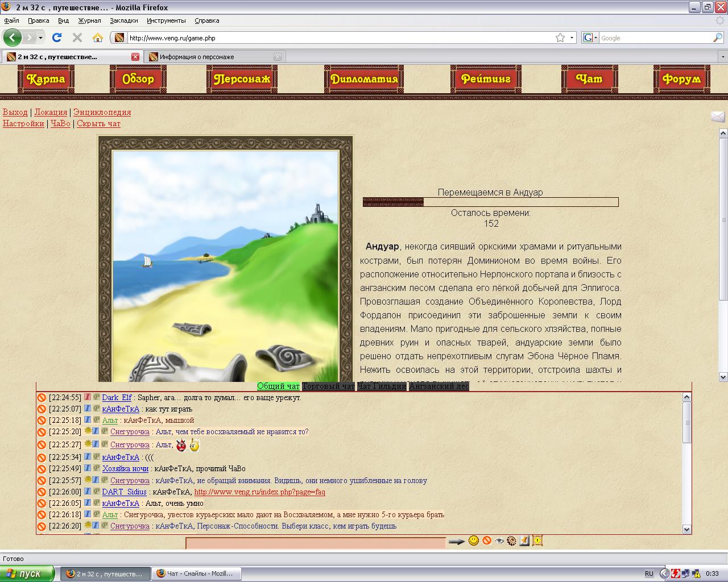Bookmark this page with the star
The image size is (728, 582).
(x=560, y=38)
